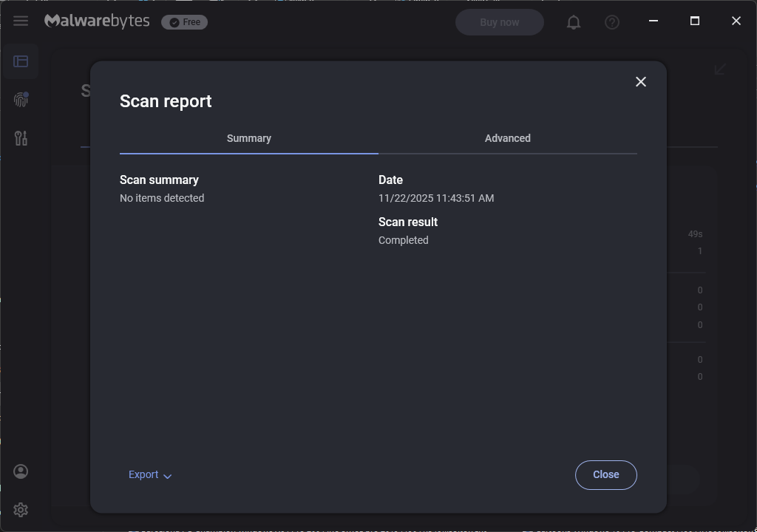Switch to the Summary tab
This screenshot has width=757, height=532.
(249, 139)
